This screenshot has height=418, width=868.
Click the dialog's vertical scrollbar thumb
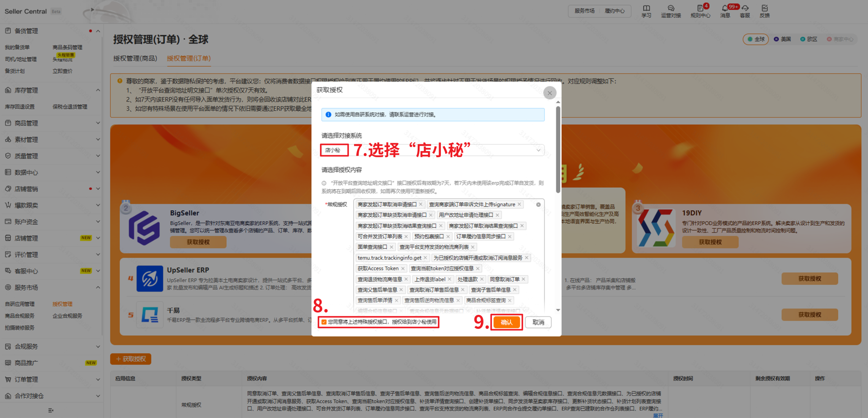[x=558, y=149]
